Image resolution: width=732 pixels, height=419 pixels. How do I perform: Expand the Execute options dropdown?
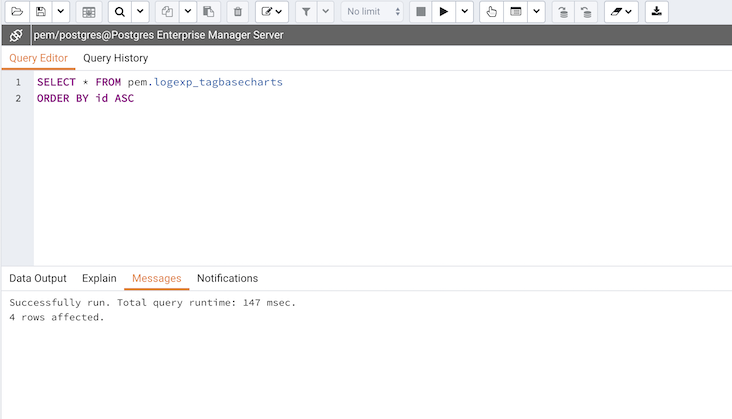tap(465, 12)
